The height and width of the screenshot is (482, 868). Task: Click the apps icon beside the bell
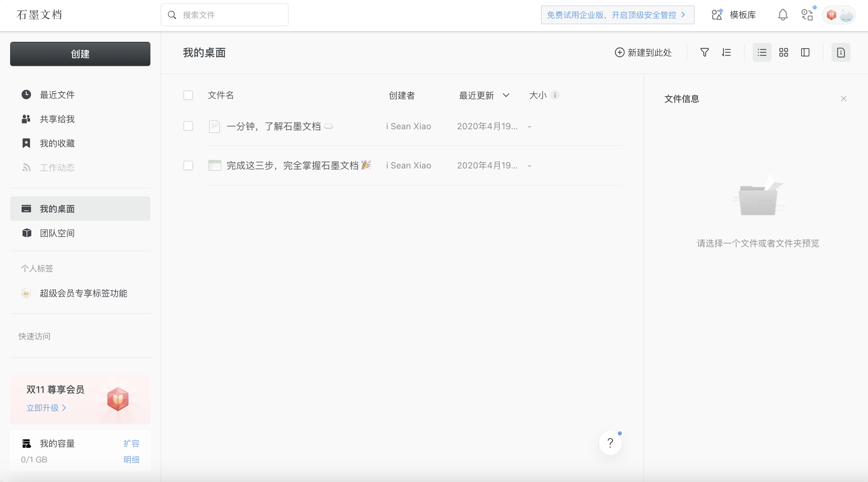(807, 15)
